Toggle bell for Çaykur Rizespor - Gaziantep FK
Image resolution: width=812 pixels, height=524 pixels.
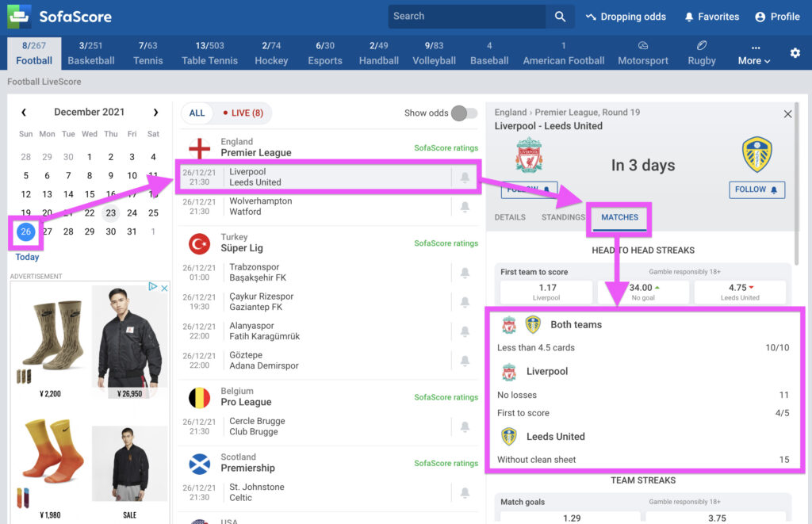pos(465,302)
